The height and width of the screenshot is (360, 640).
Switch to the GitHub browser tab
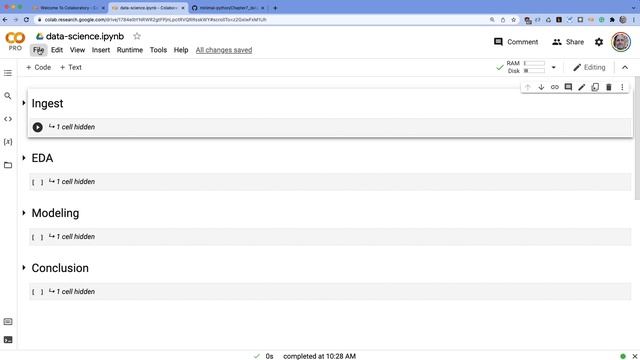(x=229, y=8)
